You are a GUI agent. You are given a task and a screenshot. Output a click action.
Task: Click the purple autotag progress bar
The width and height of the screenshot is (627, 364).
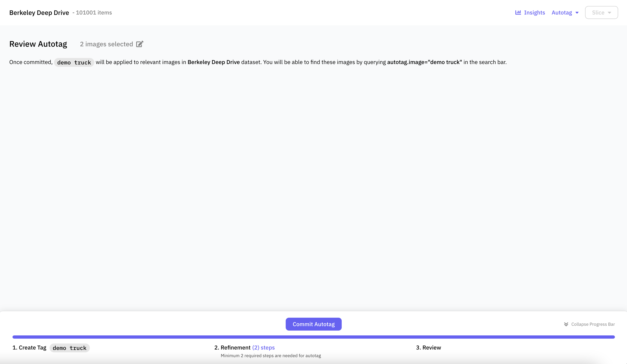(313, 337)
